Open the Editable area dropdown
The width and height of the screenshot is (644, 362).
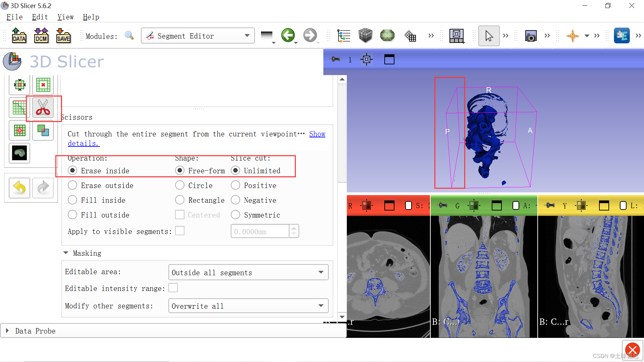pyautogui.click(x=248, y=273)
